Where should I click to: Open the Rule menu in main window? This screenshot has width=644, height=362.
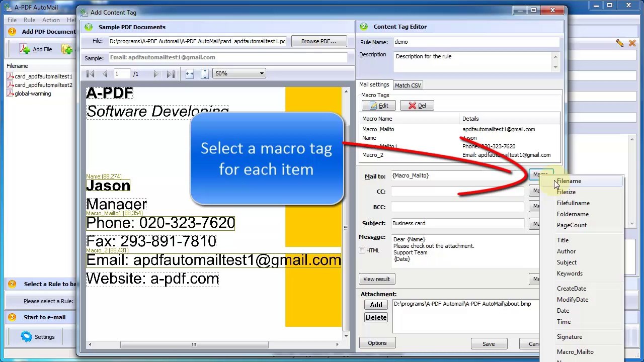[29, 20]
